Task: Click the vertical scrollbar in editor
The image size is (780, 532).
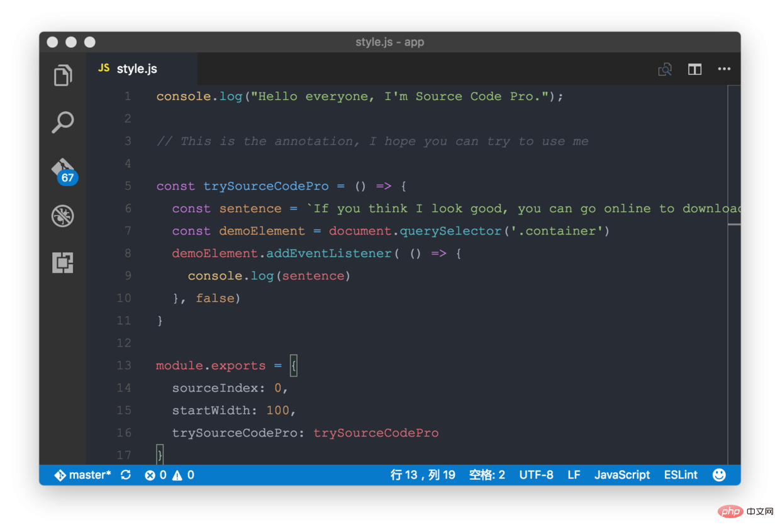Action: [734, 154]
